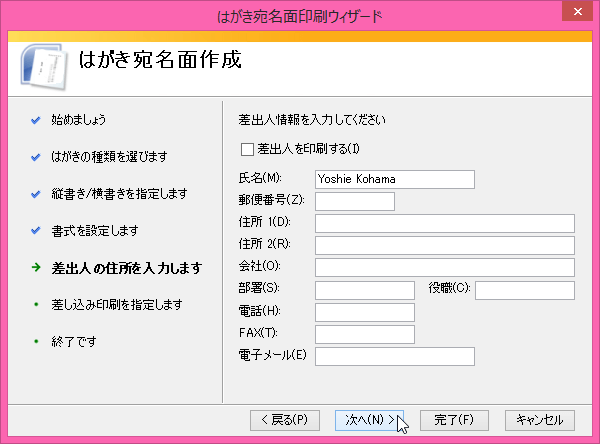Jump to the 始めましょう step
This screenshot has height=444, width=600.
pos(78,120)
